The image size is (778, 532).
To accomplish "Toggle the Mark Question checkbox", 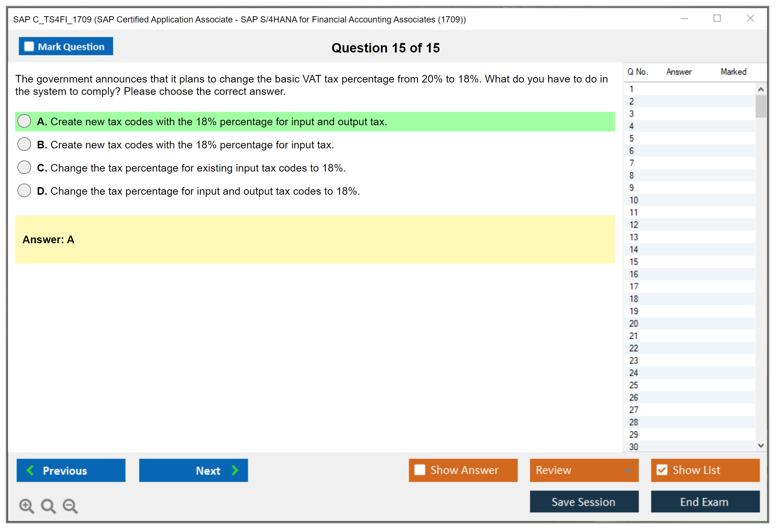I will point(29,47).
